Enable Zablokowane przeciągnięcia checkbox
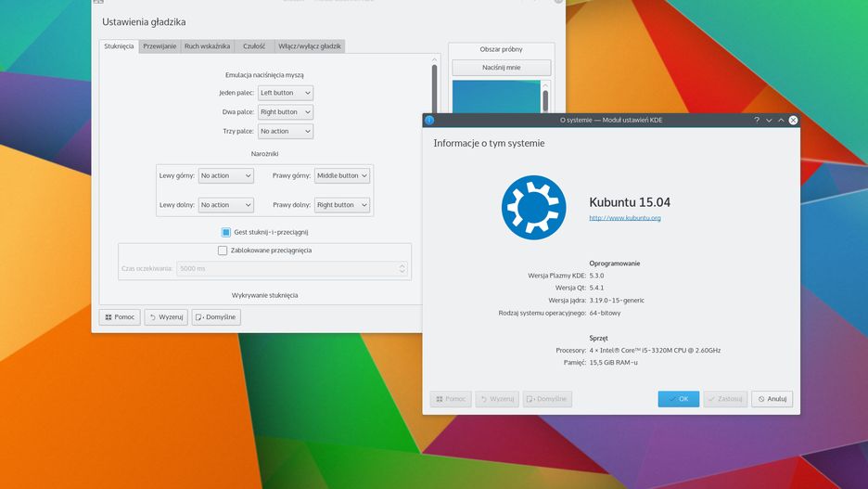The width and height of the screenshot is (868, 489). coord(223,251)
